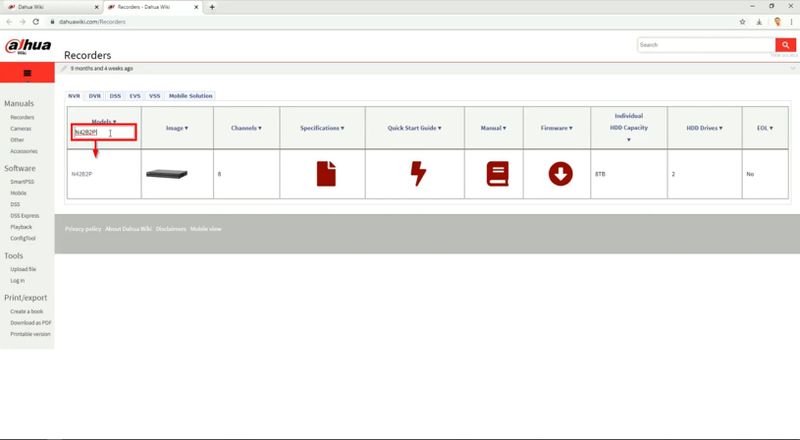800x440 pixels.
Task: Open Other link under Manuals
Action: (17, 140)
